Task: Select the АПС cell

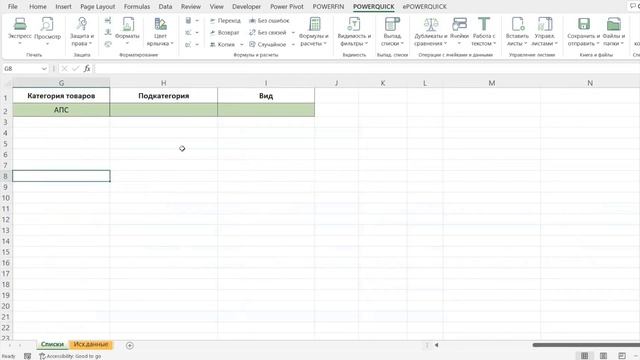Action: pos(61,110)
